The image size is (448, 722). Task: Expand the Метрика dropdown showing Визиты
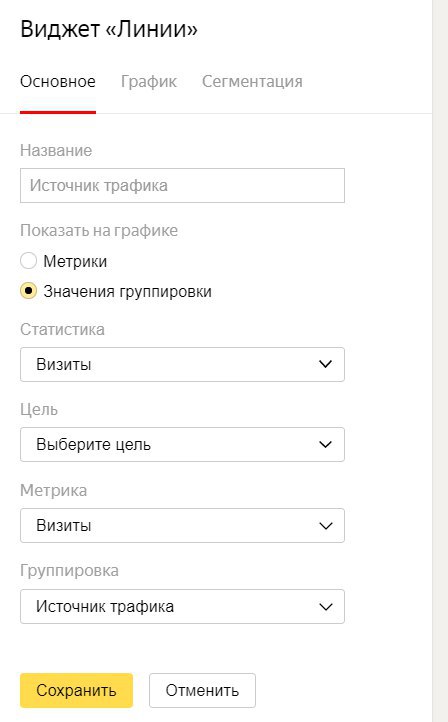(182, 525)
